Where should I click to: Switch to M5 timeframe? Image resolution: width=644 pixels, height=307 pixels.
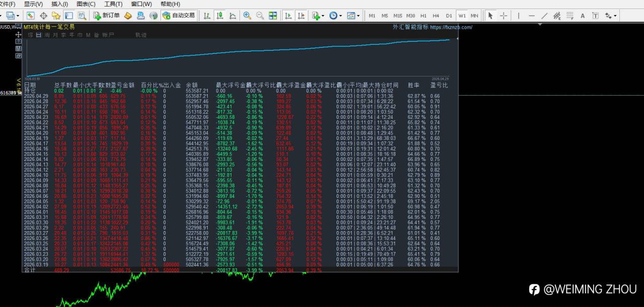tap(384, 16)
